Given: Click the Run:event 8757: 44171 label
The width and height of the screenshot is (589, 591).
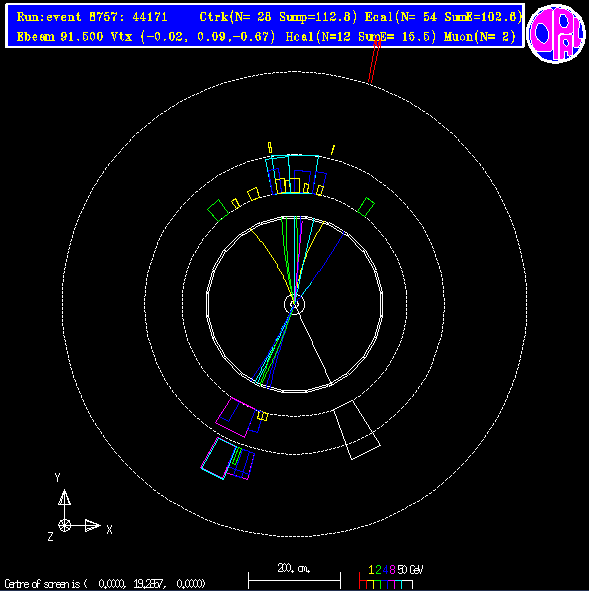Looking at the screenshot, I should pyautogui.click(x=92, y=17).
